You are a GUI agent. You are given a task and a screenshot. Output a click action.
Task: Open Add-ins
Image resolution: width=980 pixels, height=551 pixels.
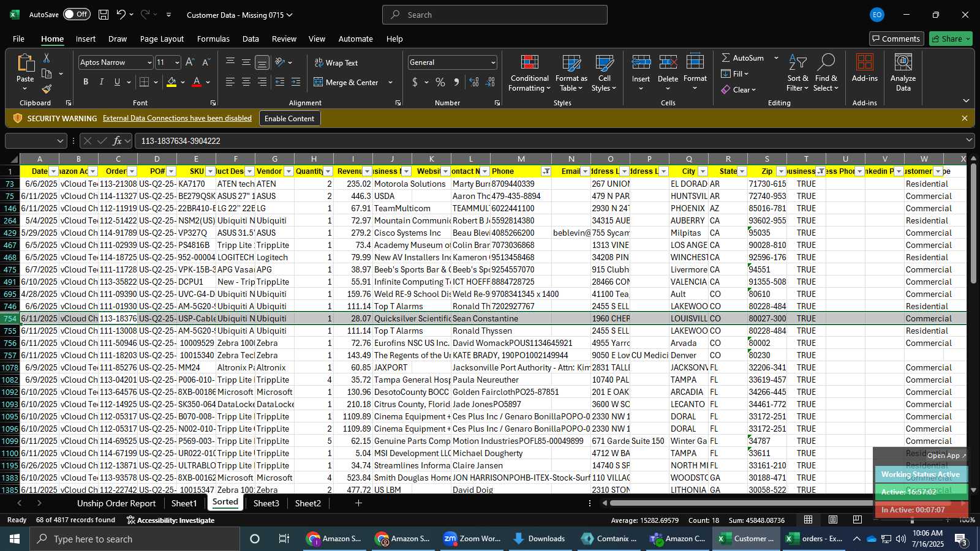[865, 69]
